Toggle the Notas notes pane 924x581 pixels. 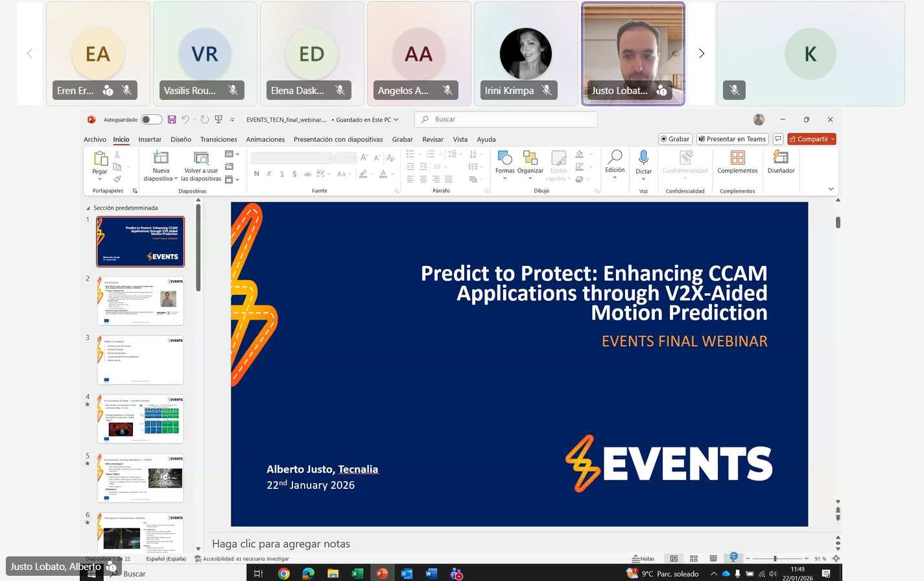643,558
